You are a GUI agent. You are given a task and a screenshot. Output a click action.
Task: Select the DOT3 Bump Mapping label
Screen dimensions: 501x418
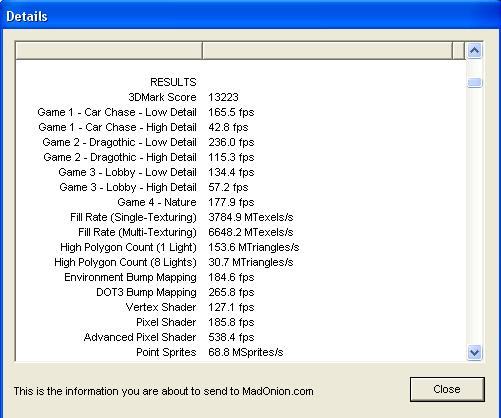(x=146, y=292)
